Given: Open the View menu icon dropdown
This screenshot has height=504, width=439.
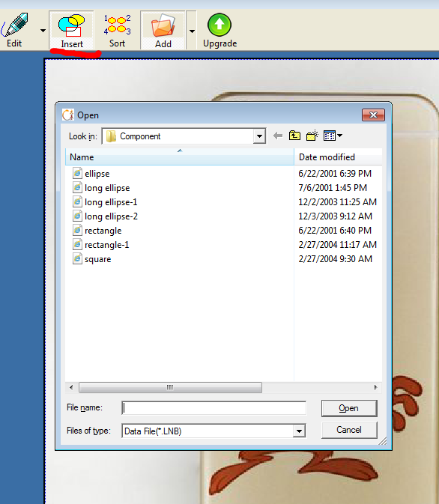Looking at the screenshot, I should [x=333, y=136].
